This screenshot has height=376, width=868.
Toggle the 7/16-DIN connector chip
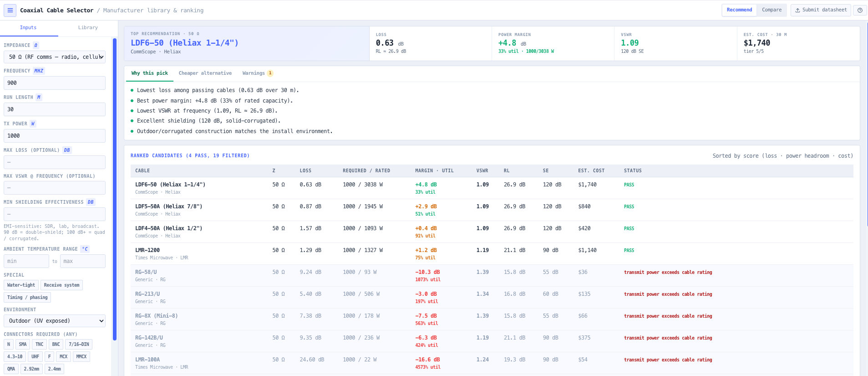pyautogui.click(x=79, y=345)
